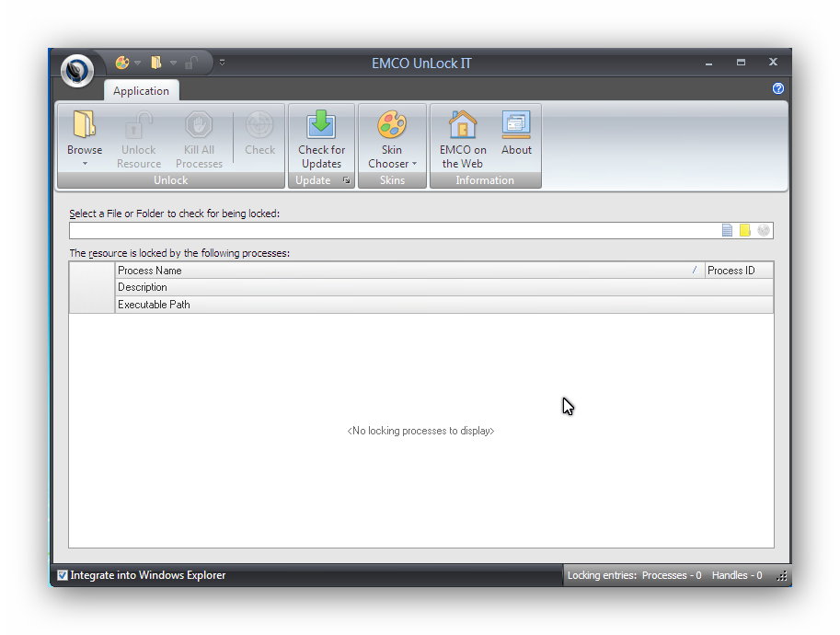Expand the Browse button dropdown arrow
This screenshot has height=635, width=840.
85,164
